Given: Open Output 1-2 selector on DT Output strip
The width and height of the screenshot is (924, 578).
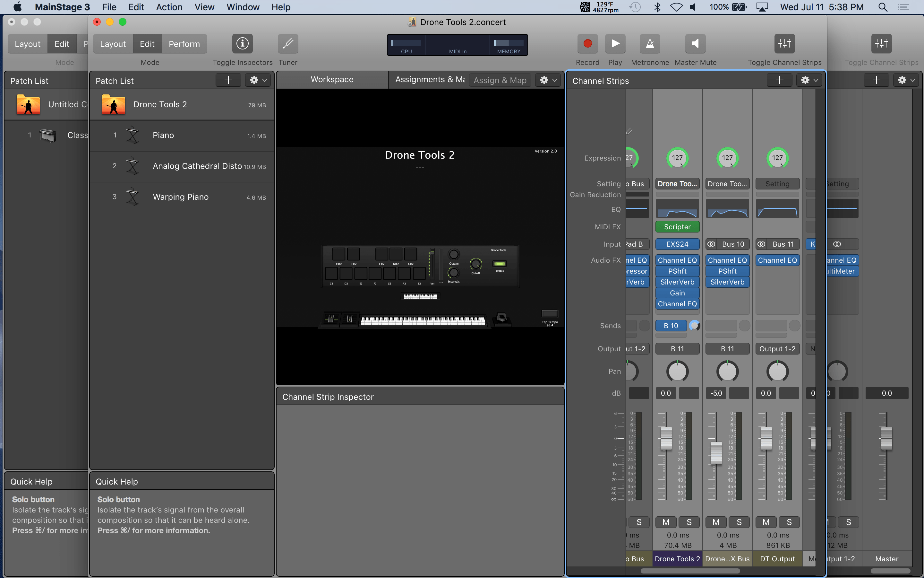Looking at the screenshot, I should click(x=777, y=349).
